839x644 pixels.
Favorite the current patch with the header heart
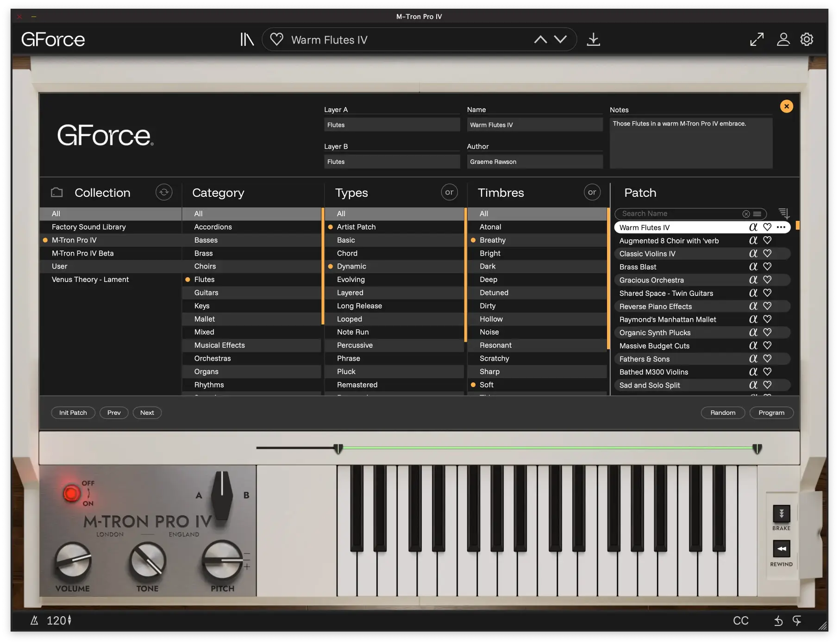(276, 39)
